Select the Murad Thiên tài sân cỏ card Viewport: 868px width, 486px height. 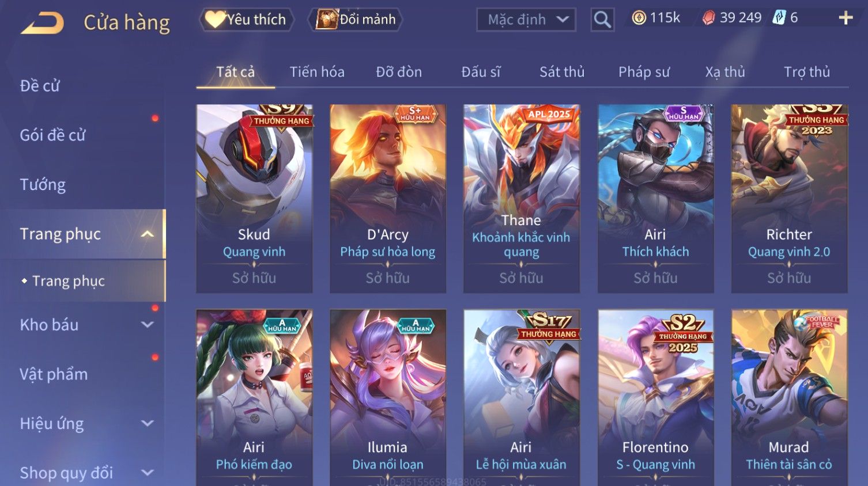(789, 397)
